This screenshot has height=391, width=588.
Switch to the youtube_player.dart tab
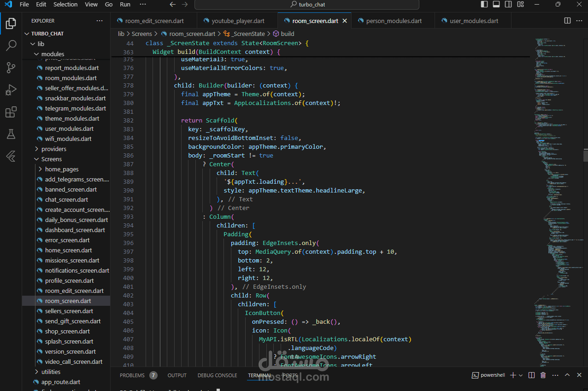(238, 21)
